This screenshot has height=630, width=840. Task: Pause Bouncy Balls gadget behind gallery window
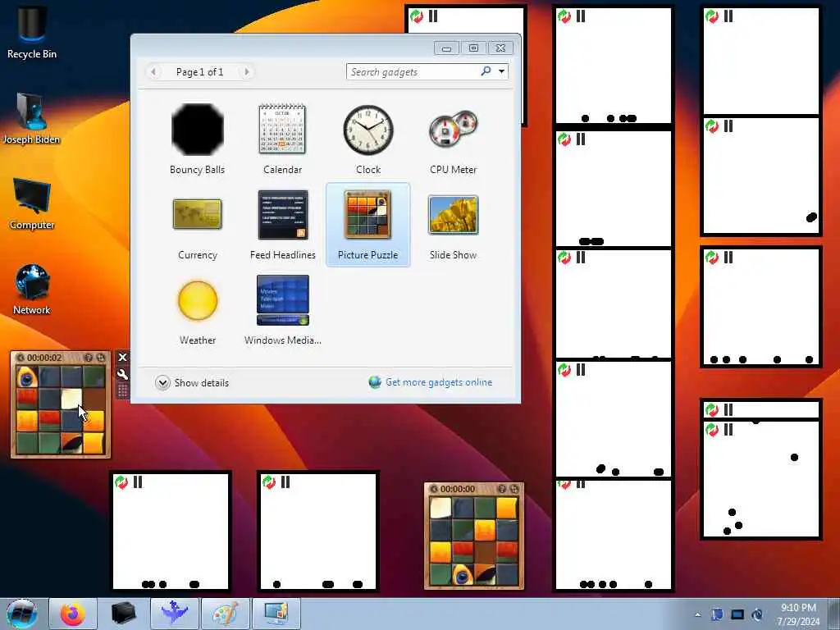pos(433,16)
